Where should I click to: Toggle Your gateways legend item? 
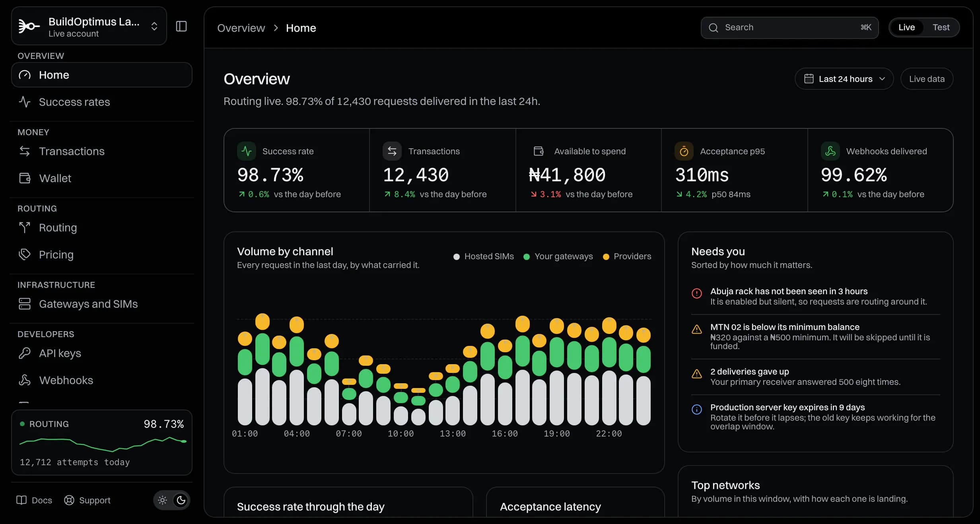[x=558, y=256]
